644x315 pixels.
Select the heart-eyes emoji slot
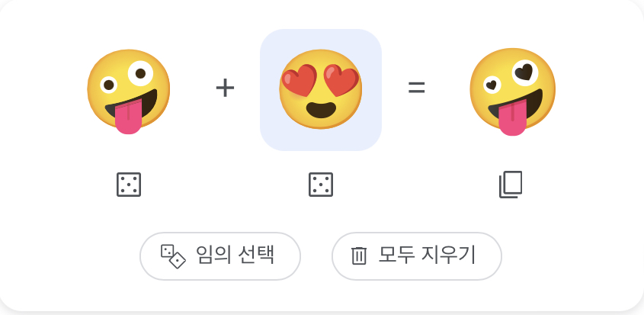click(x=321, y=89)
